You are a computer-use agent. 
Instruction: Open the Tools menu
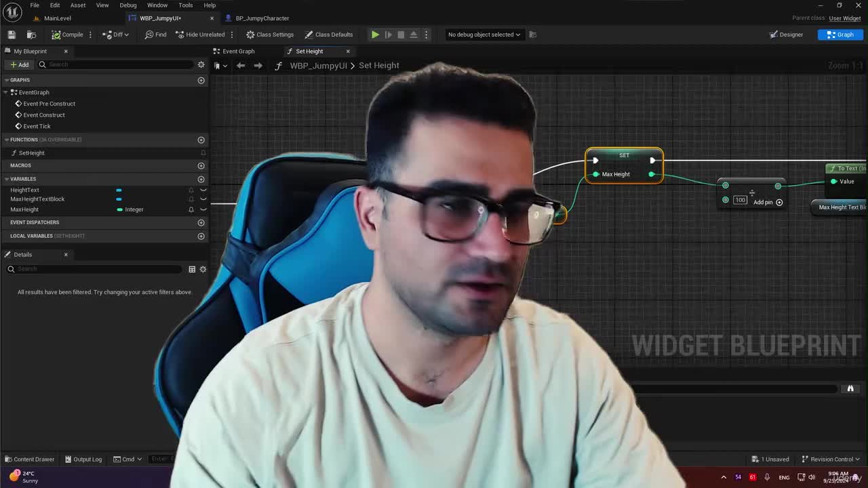pos(186,5)
